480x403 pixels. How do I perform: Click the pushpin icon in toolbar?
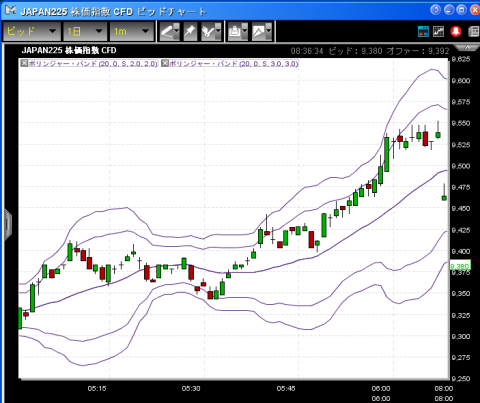(x=190, y=32)
